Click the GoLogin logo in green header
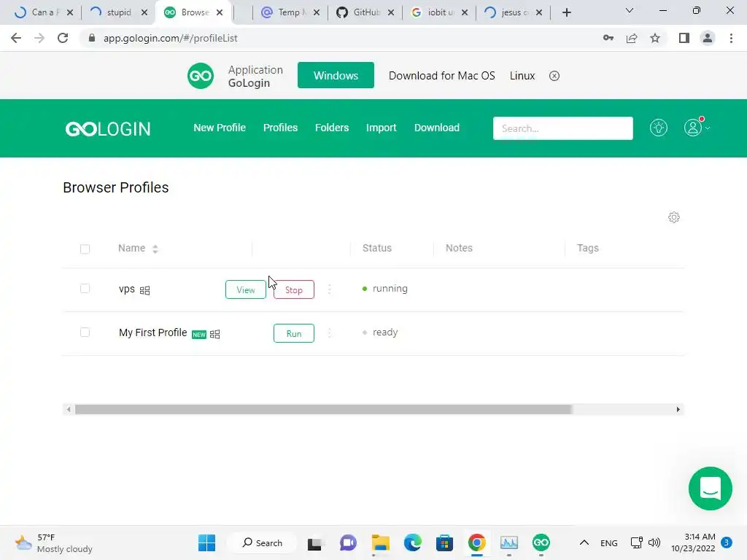 [108, 128]
